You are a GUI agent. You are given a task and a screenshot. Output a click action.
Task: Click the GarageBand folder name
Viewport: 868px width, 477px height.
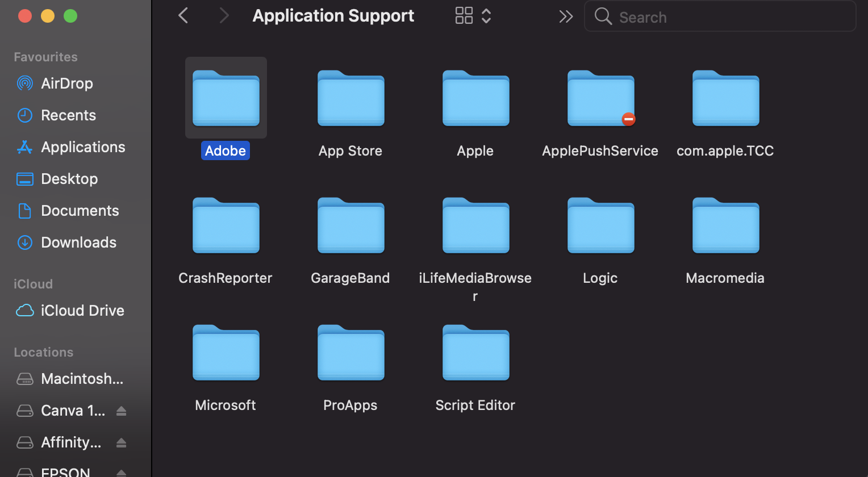(x=350, y=278)
